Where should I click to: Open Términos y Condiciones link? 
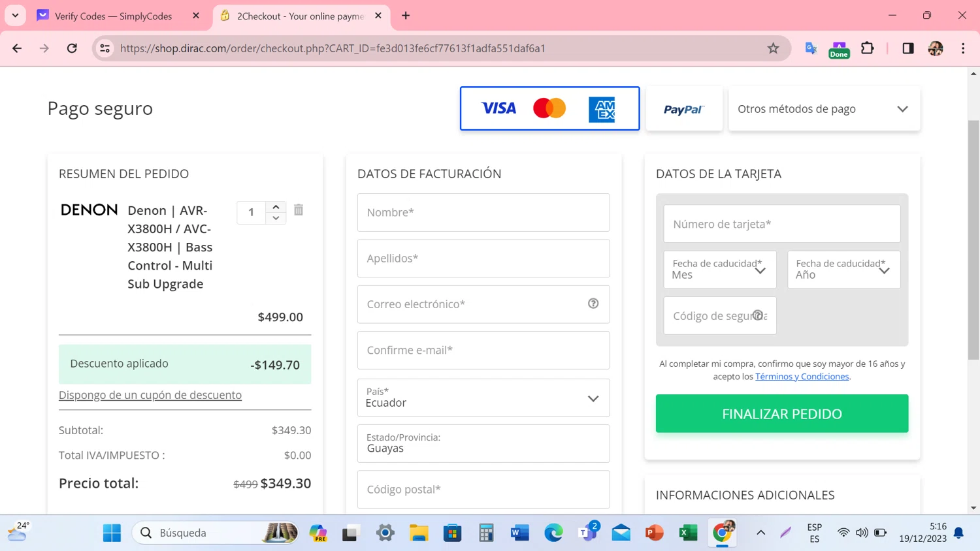click(802, 377)
